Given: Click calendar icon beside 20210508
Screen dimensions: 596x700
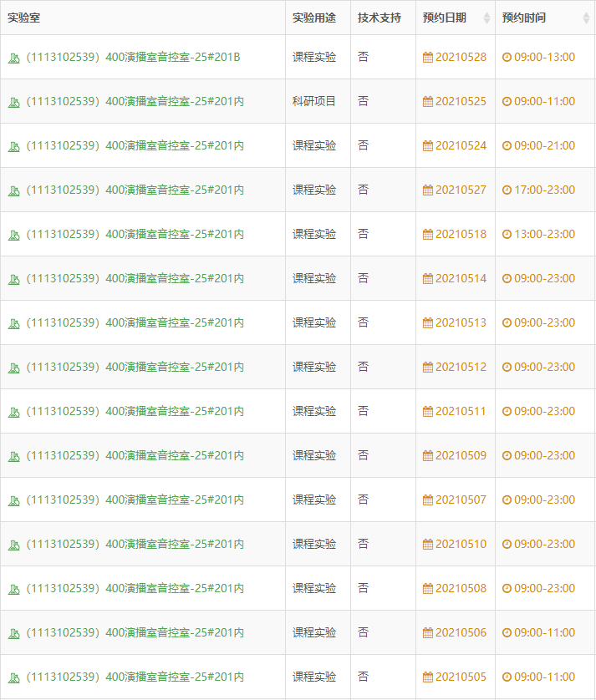Looking at the screenshot, I should point(428,588).
